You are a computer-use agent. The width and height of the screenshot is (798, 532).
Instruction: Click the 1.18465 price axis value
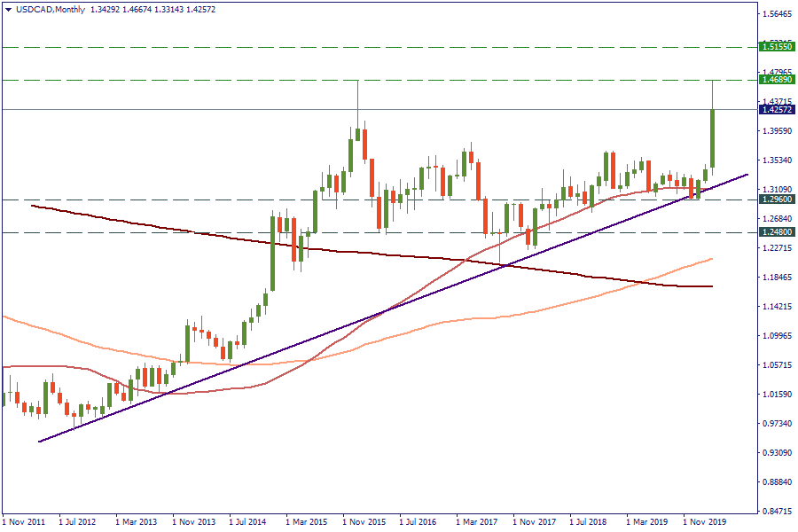(777, 278)
